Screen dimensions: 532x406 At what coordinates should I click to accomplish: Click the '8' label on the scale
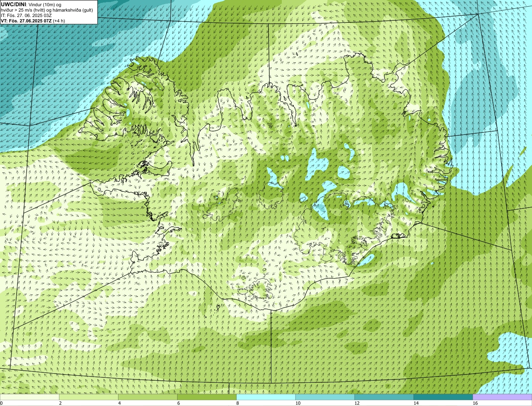click(238, 403)
